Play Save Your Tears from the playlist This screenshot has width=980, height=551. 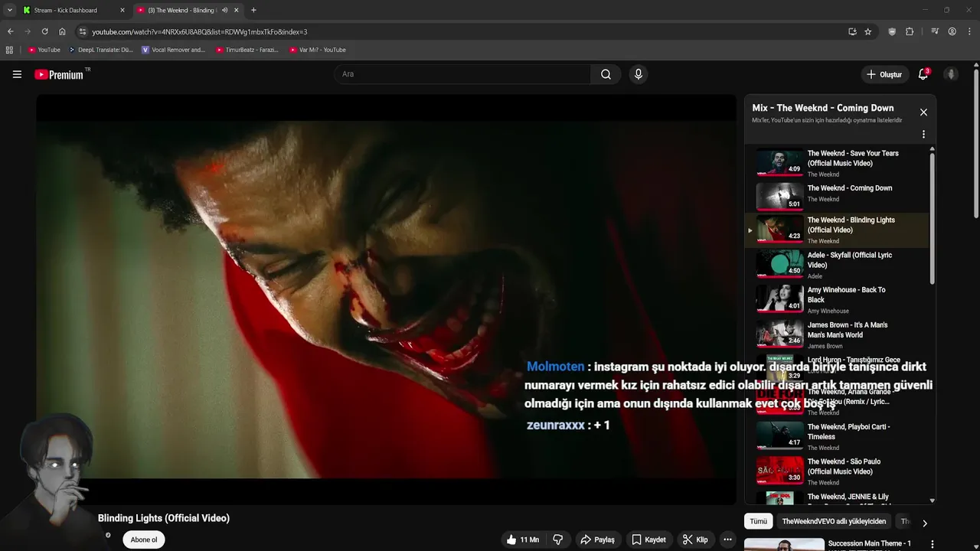[838, 163]
